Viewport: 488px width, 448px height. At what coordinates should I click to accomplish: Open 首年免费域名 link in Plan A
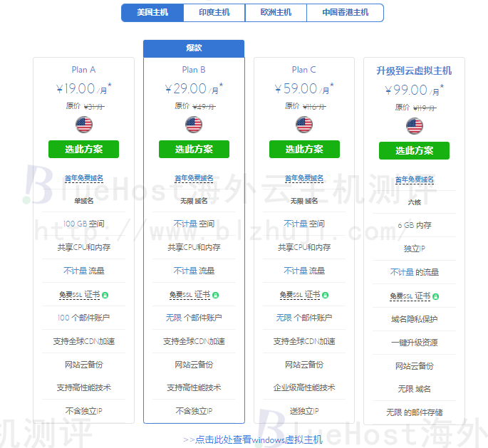pyautogui.click(x=84, y=178)
